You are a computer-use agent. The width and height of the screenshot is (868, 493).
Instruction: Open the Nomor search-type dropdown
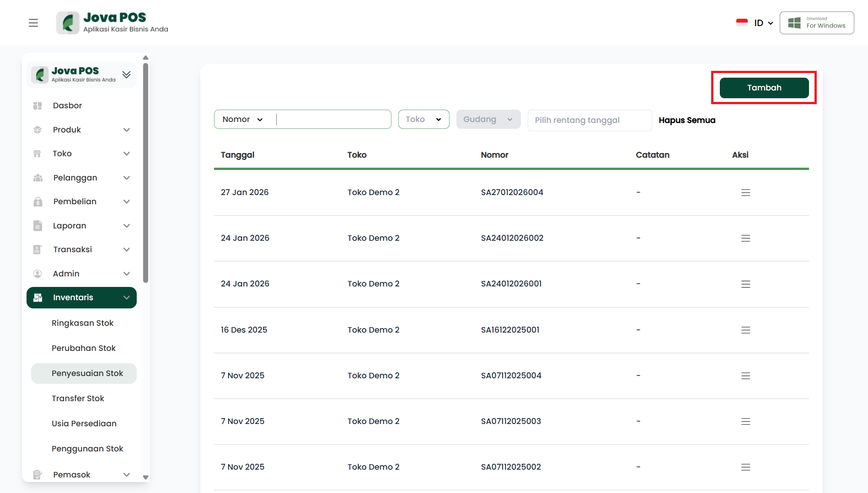[x=243, y=119]
